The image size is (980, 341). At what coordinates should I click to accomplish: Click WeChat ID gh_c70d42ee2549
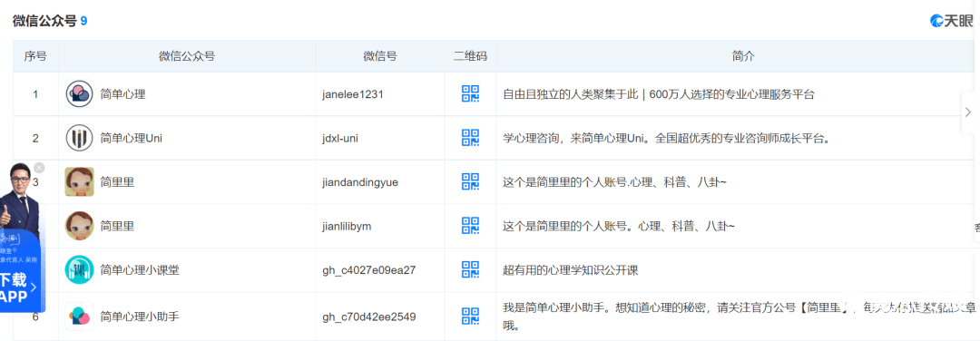point(369,316)
